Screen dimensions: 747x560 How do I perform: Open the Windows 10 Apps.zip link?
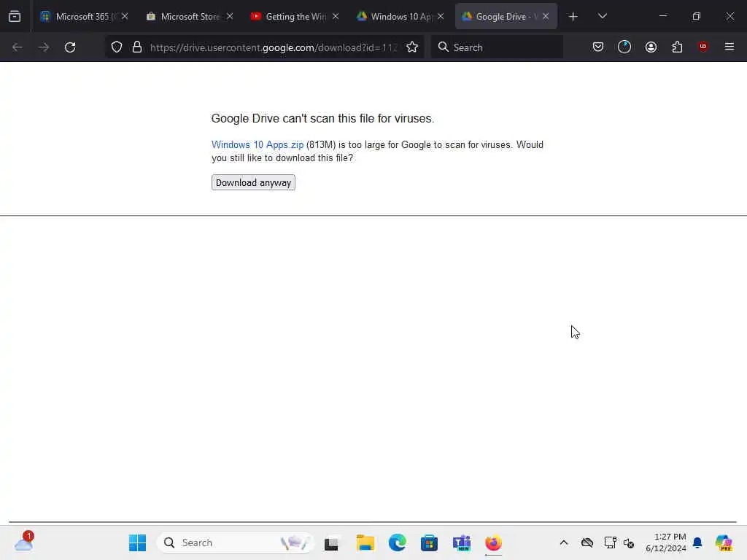point(258,145)
